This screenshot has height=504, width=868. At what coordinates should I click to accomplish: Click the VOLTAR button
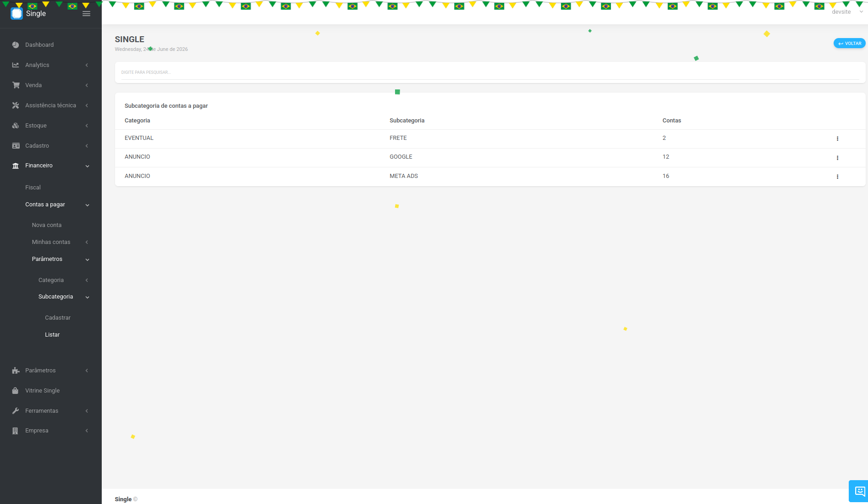tap(849, 44)
